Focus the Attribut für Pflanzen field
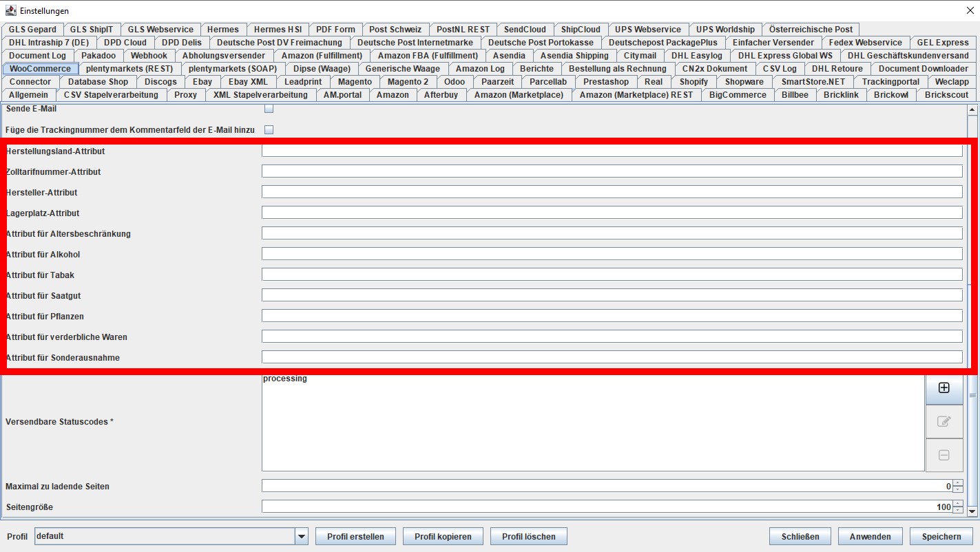Screen dimensions: 980x552 click(x=612, y=316)
